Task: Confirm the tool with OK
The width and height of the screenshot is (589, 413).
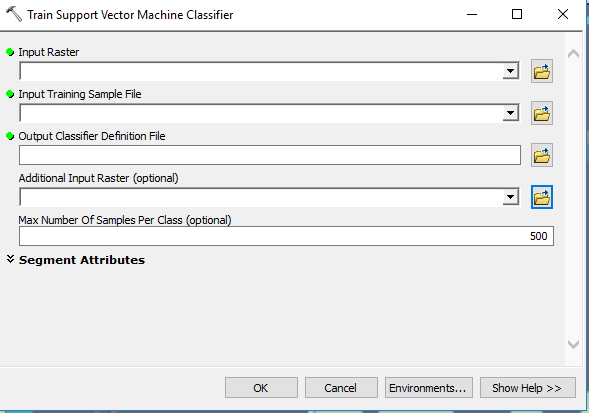Action: (x=261, y=387)
